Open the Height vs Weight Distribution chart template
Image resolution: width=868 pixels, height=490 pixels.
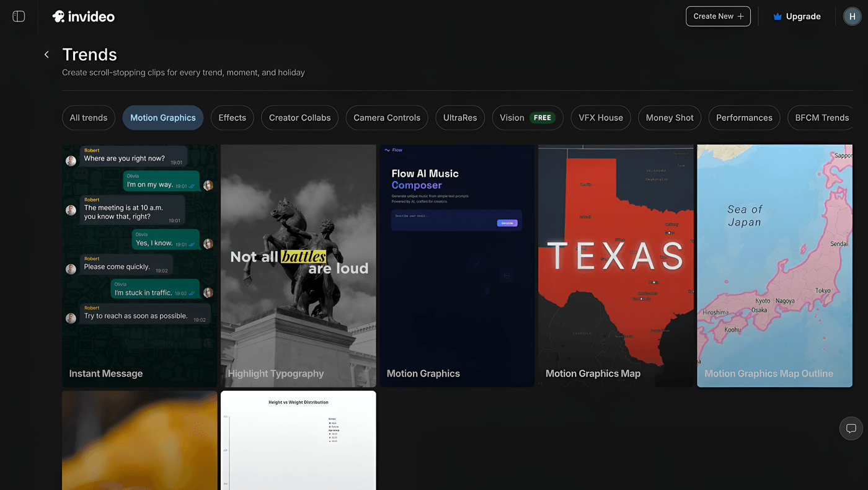coord(298,440)
